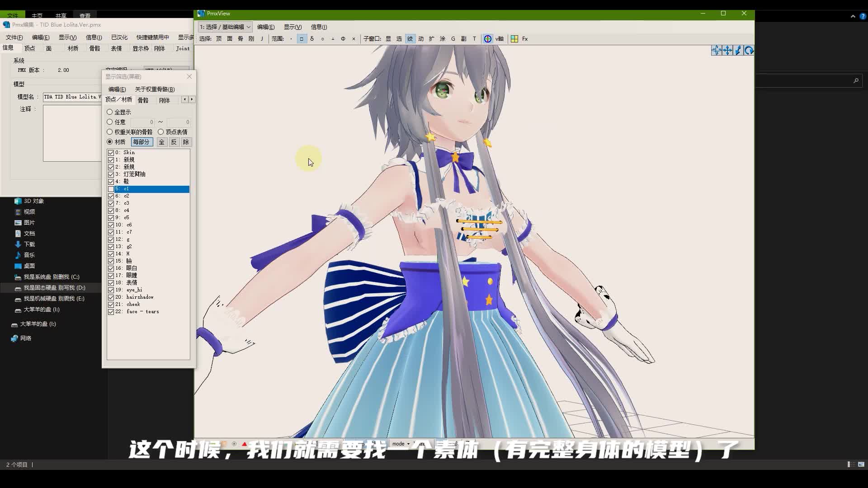The width and height of the screenshot is (868, 488).
Task: Click the 除 remove button
Action: pyautogui.click(x=186, y=142)
